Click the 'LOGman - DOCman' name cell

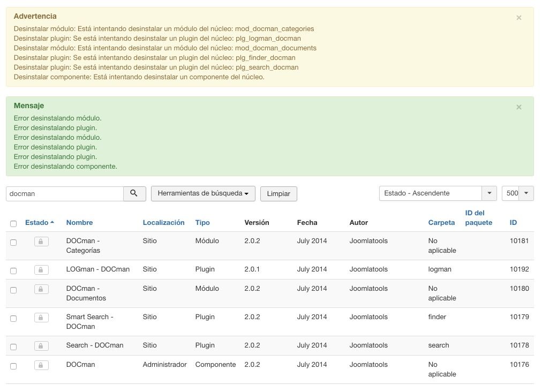point(98,269)
